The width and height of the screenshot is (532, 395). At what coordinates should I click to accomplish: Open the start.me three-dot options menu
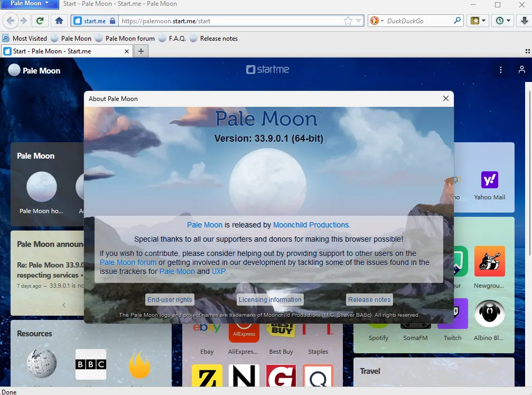[x=501, y=70]
